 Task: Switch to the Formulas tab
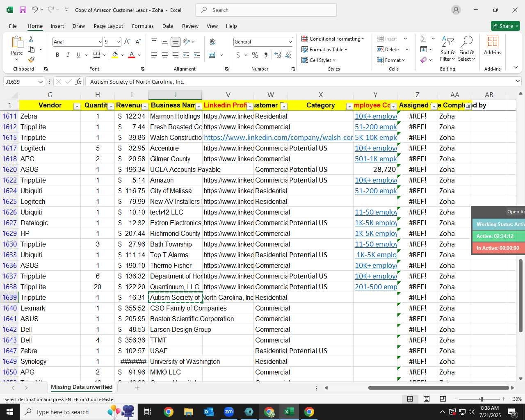tap(143, 26)
